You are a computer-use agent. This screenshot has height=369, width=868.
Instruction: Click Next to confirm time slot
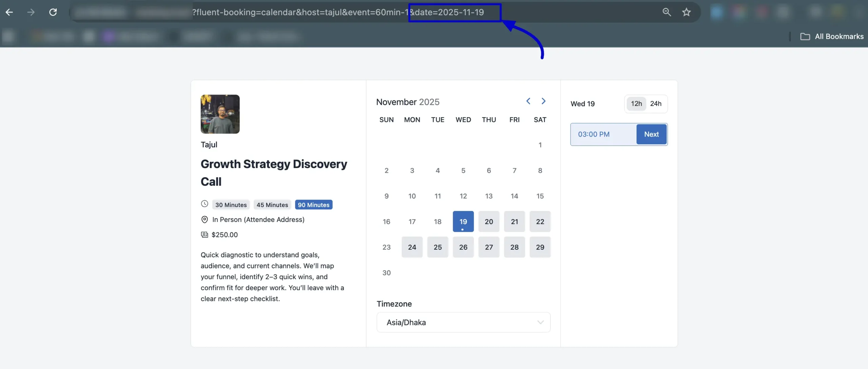pyautogui.click(x=651, y=134)
